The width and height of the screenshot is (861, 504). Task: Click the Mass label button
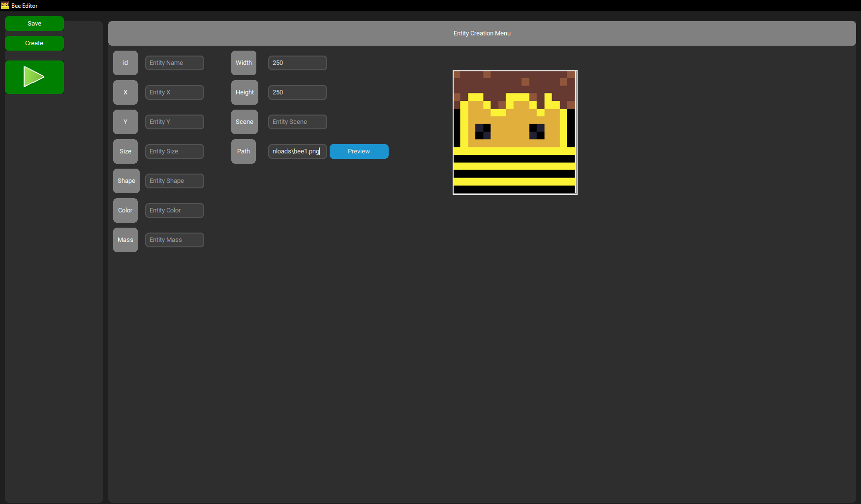coord(125,240)
